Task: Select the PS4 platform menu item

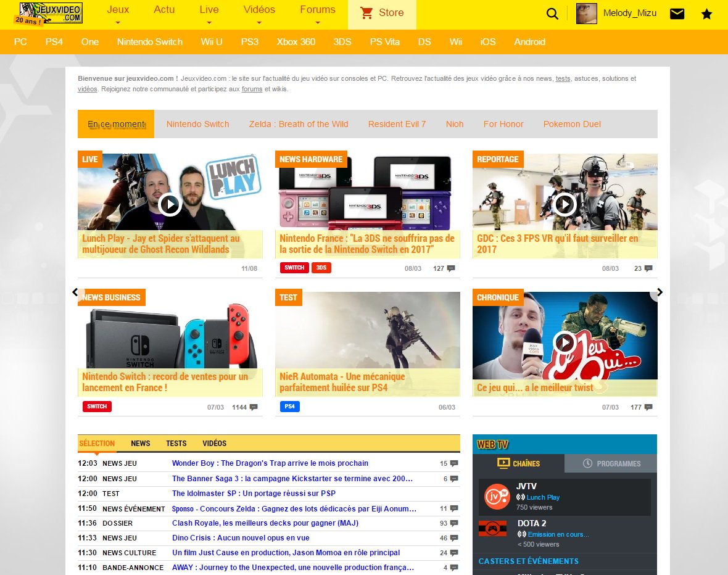Action: tap(54, 42)
